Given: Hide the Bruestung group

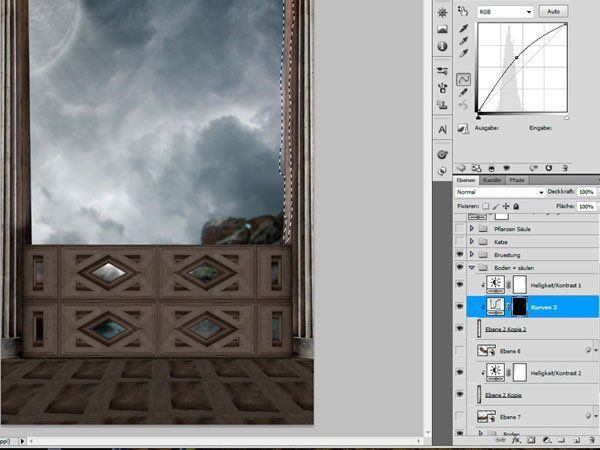Looking at the screenshot, I should pyautogui.click(x=460, y=254).
